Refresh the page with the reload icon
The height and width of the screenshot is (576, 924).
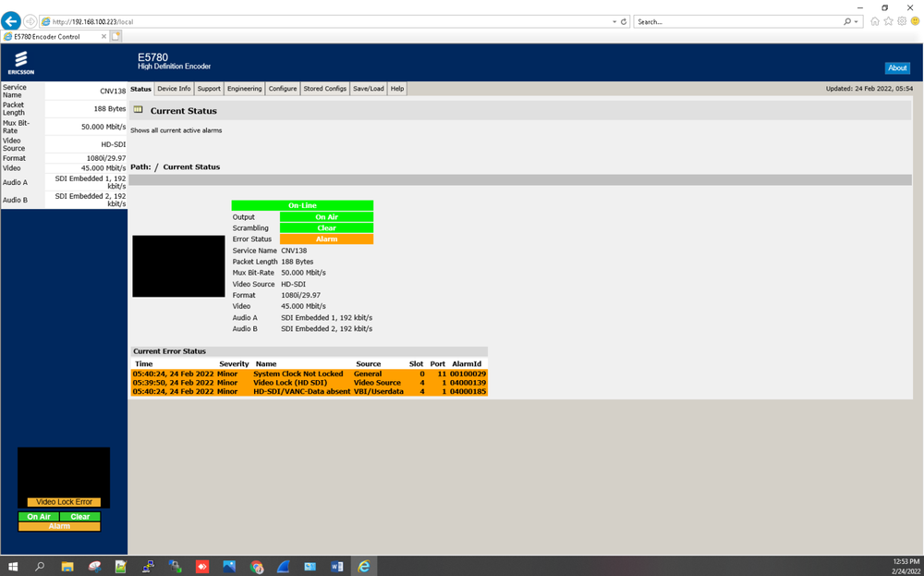624,21
